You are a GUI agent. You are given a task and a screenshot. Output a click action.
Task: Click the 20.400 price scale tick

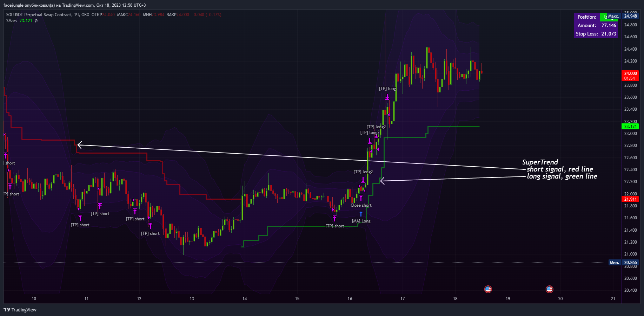click(630, 290)
